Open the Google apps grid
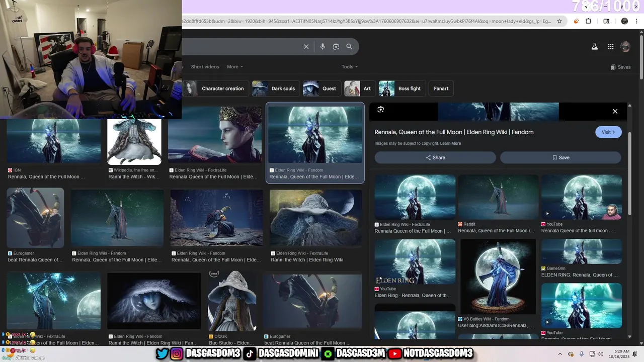 pos(611,47)
